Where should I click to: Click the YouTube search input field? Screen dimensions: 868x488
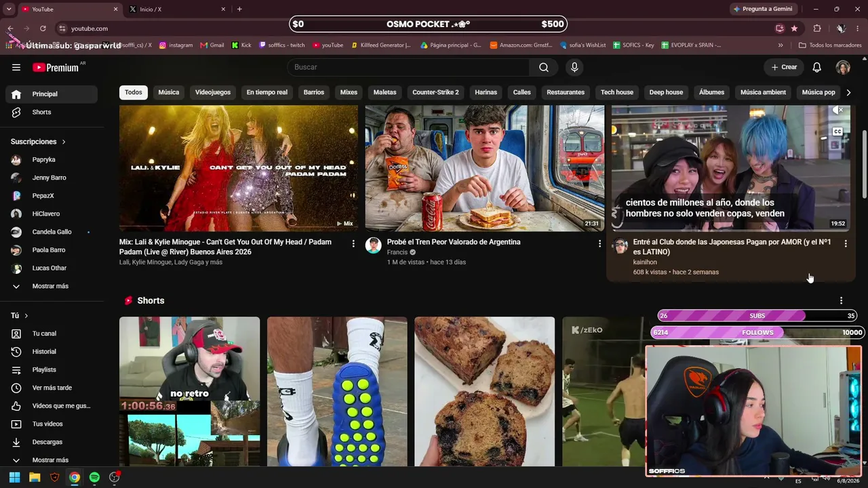(x=408, y=67)
